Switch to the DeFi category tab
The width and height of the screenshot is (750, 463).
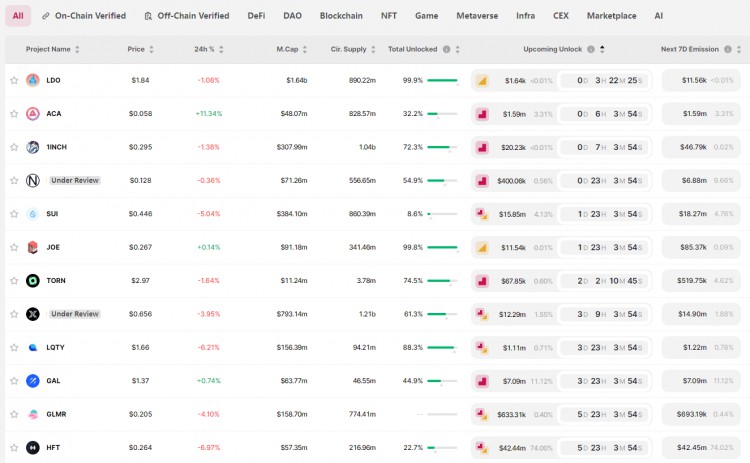(256, 16)
